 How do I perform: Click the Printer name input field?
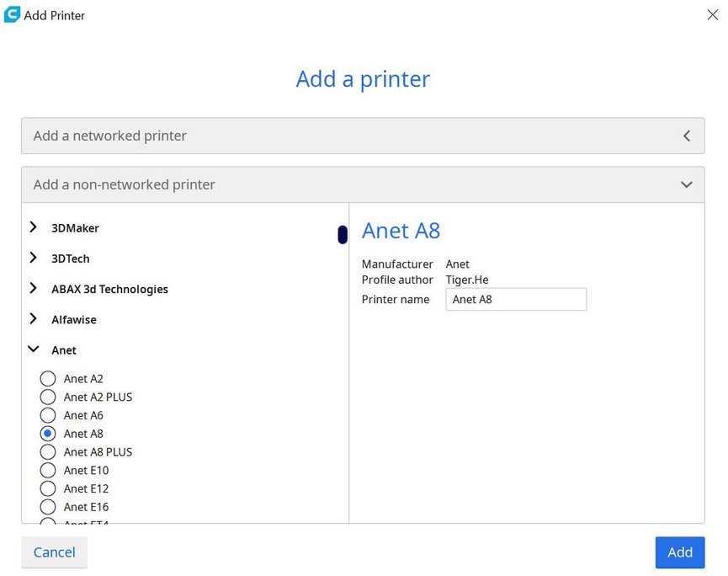[516, 300]
